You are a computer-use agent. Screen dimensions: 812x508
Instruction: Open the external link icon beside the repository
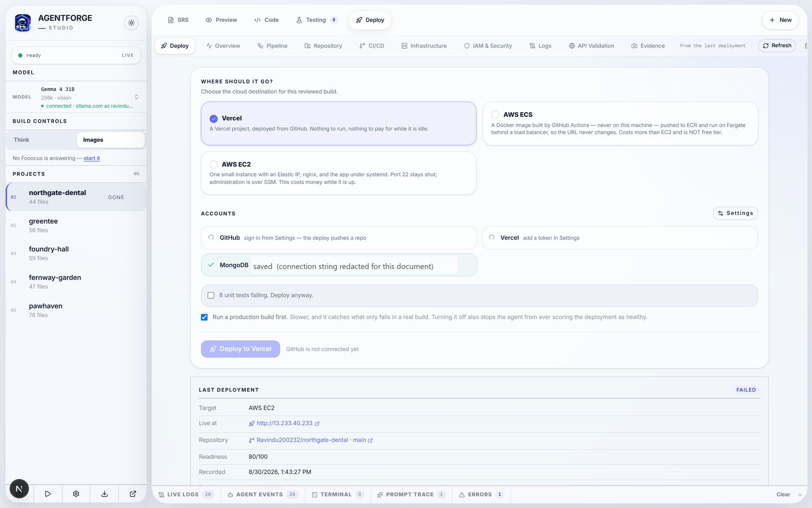[x=370, y=440]
